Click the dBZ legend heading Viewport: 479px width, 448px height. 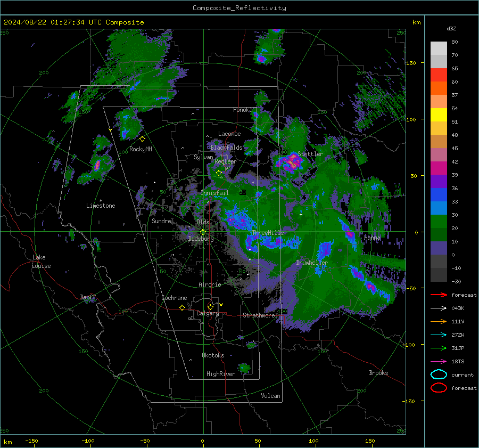[451, 29]
